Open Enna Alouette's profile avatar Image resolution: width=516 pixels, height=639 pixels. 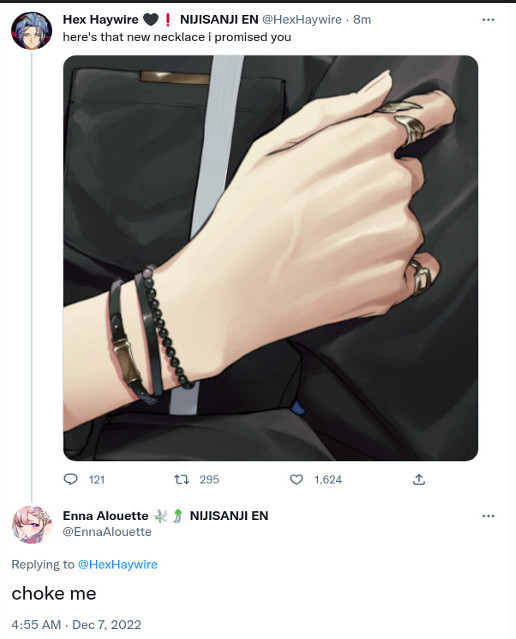32,524
